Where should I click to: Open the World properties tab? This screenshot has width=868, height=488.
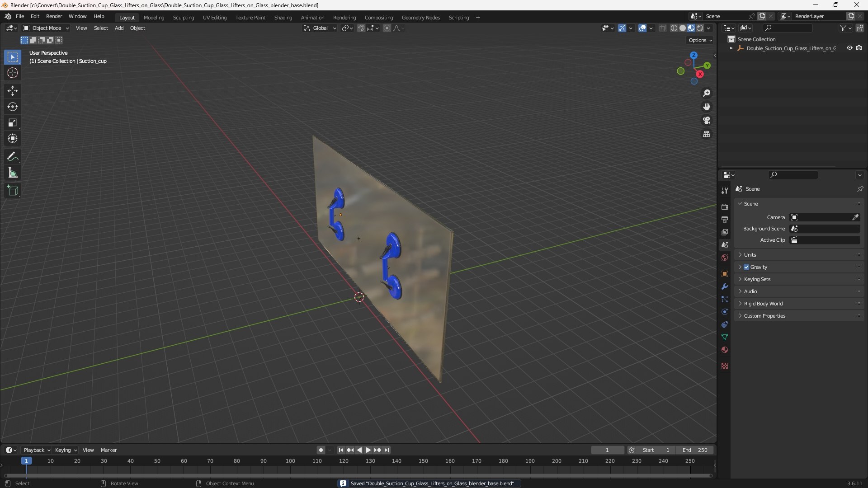[725, 258]
